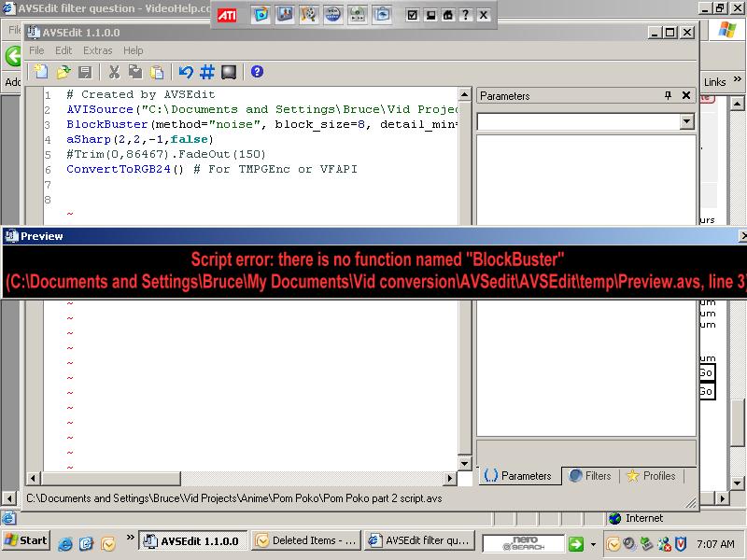Click the McAfee shield tray icon

(682, 543)
